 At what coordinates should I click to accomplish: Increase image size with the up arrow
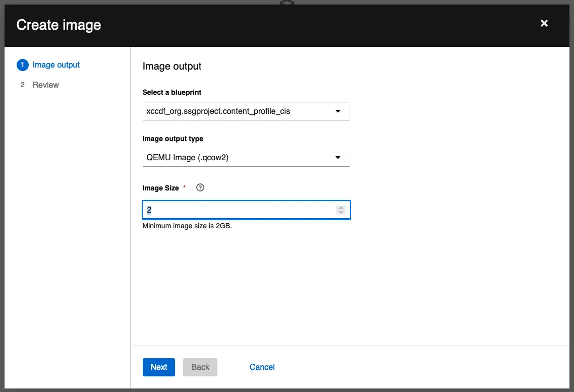(341, 208)
